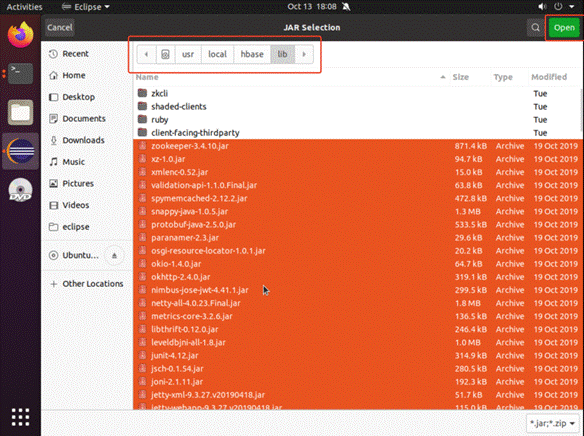Click the green Open button
Screen dimensions: 584x436
coord(564,28)
